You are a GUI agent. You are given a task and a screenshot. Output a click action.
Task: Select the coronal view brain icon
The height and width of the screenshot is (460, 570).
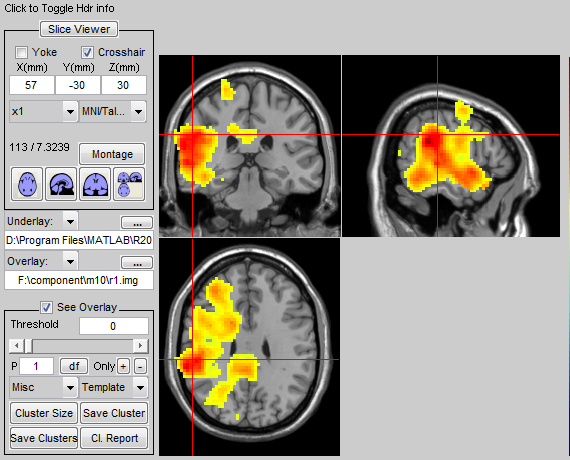pos(95,184)
